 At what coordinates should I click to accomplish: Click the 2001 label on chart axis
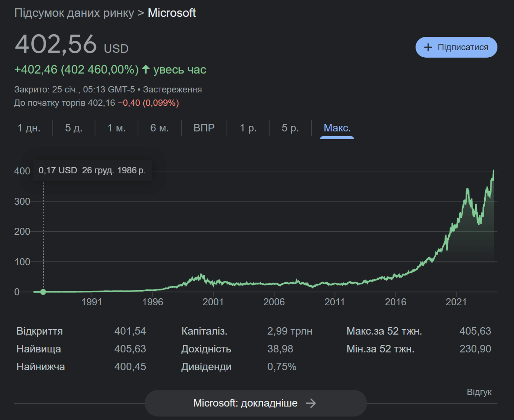pyautogui.click(x=213, y=302)
